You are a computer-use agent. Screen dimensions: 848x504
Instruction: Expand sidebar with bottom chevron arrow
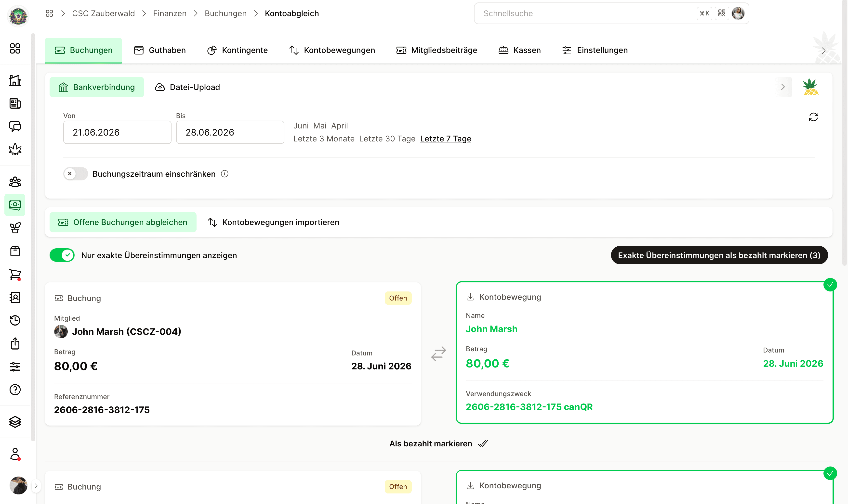click(x=36, y=486)
